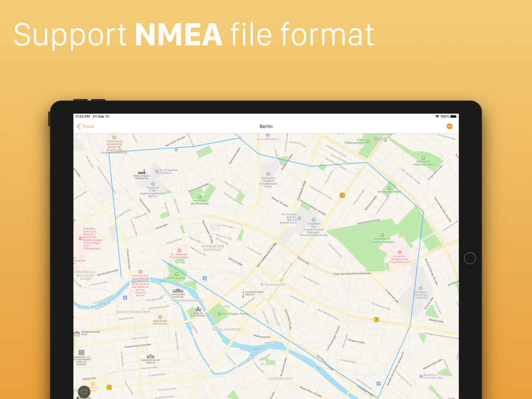Tap the NIKOLAIVIERTEL district label
532x399 pixels.
[x=228, y=329]
